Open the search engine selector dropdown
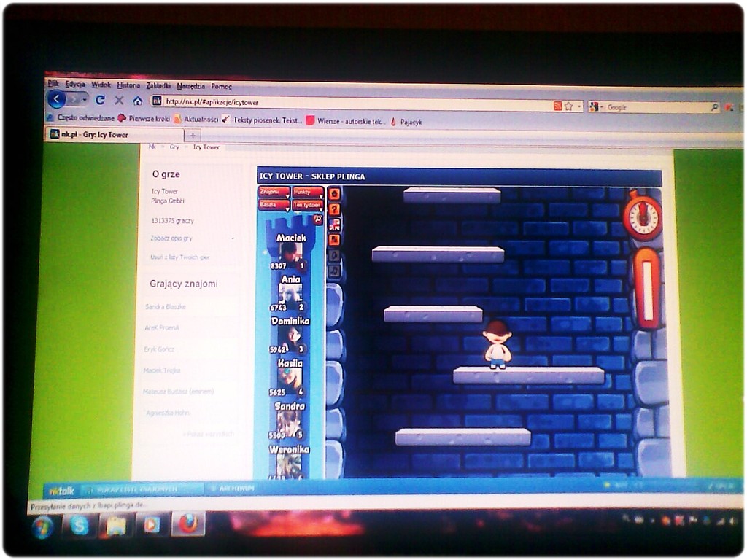Image resolution: width=747 pixels, height=560 pixels. (595, 107)
